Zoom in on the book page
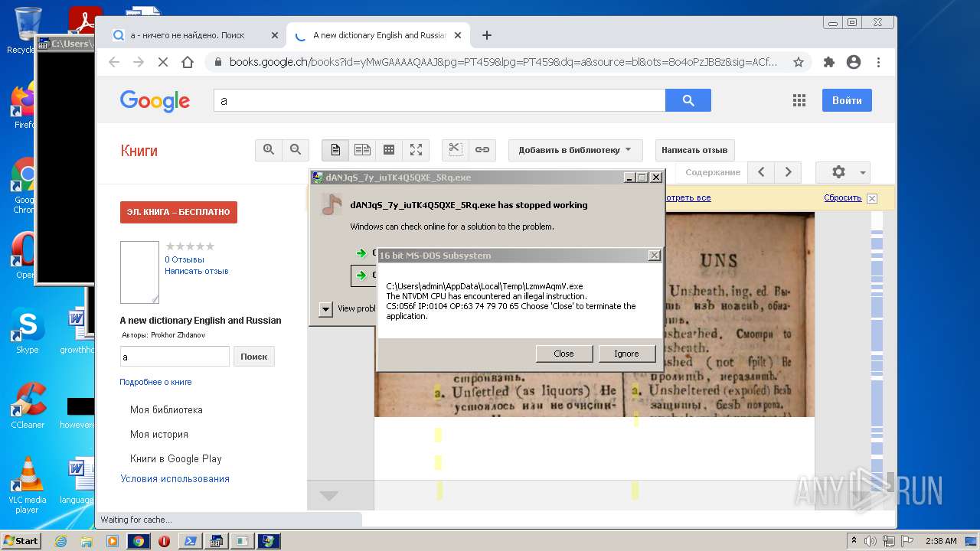This screenshot has height=551, width=980. [269, 150]
